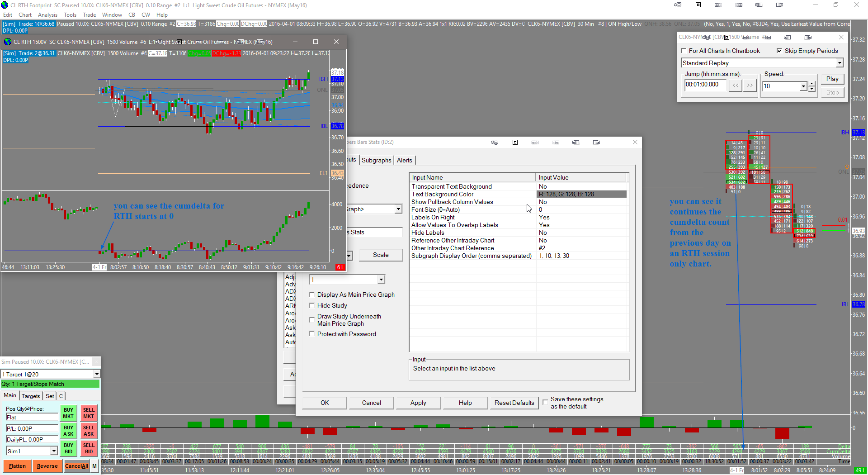
Task: Click the Font Size (0=Auto) input row
Action: 519,209
